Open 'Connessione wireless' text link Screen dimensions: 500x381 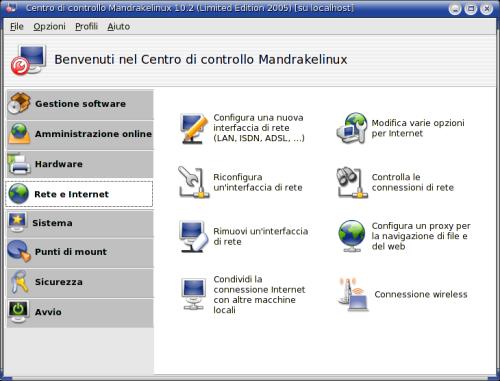coord(421,294)
